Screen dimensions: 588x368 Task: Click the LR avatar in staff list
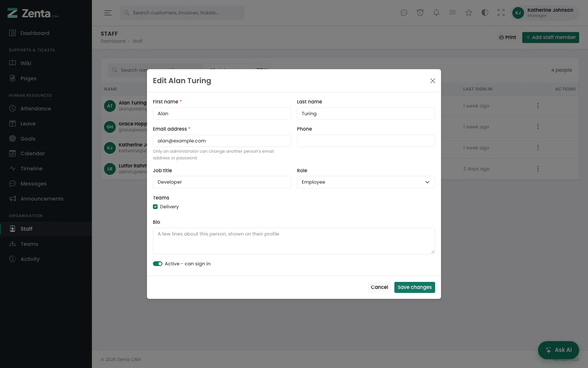pyautogui.click(x=110, y=169)
